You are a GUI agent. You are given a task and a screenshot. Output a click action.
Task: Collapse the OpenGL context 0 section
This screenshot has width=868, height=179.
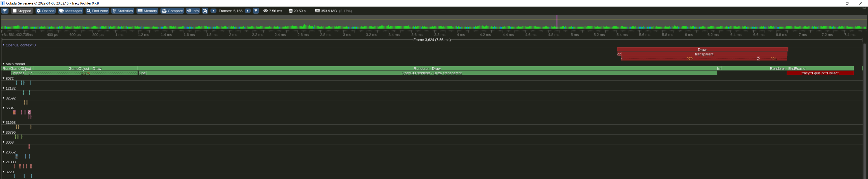click(x=3, y=45)
